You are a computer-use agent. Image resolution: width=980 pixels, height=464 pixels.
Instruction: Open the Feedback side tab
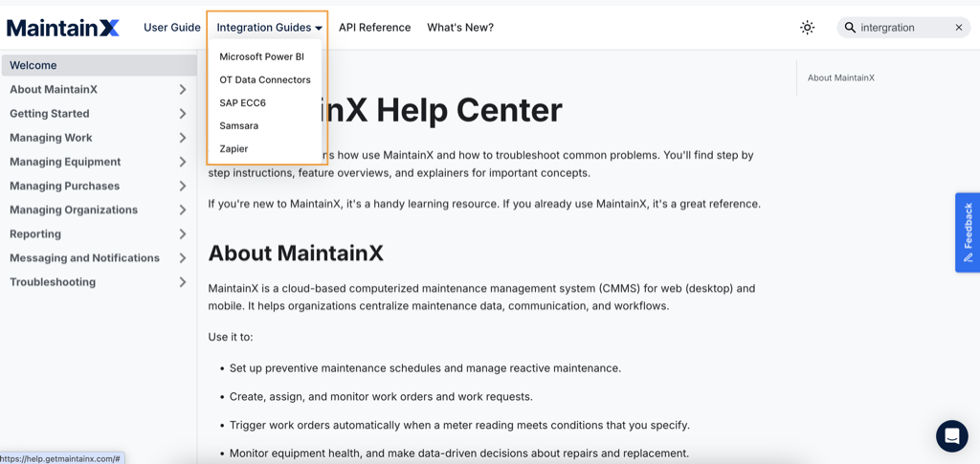coord(968,232)
